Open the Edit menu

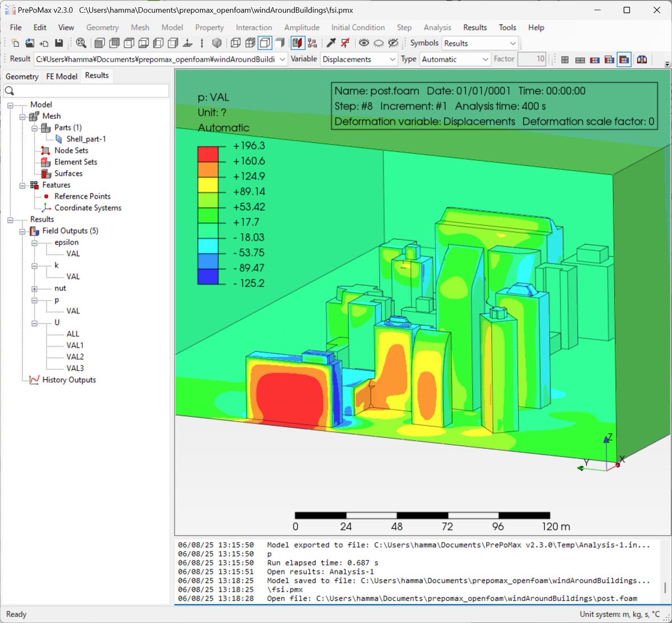tap(40, 27)
